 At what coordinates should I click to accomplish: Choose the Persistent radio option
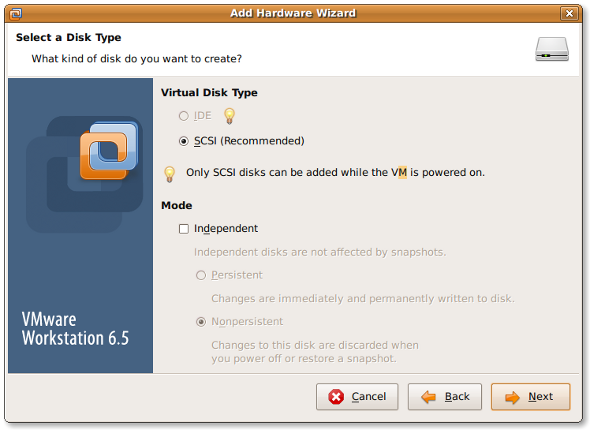[201, 275]
